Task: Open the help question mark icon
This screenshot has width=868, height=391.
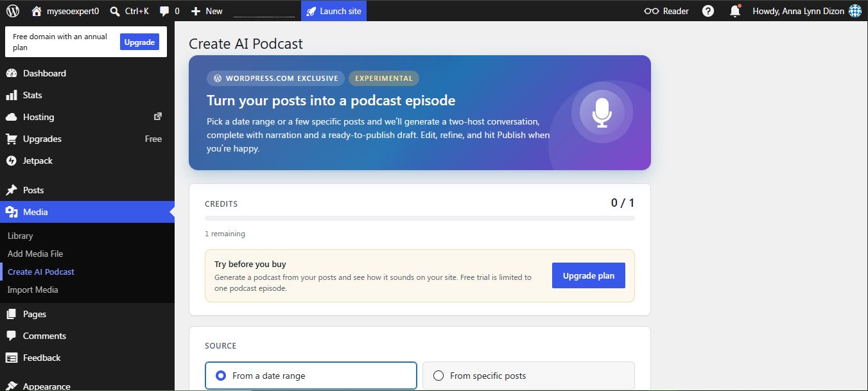Action: tap(708, 11)
